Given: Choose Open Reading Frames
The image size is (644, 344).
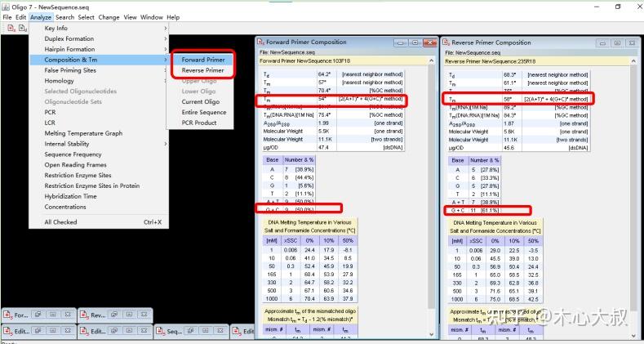Looking at the screenshot, I should [x=99, y=165].
